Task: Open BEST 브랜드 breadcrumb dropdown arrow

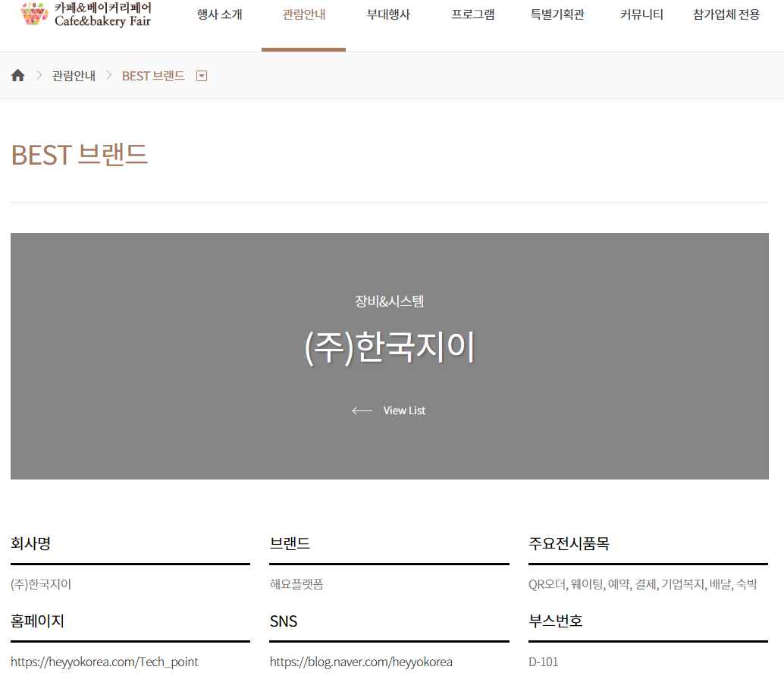Action: [x=202, y=76]
